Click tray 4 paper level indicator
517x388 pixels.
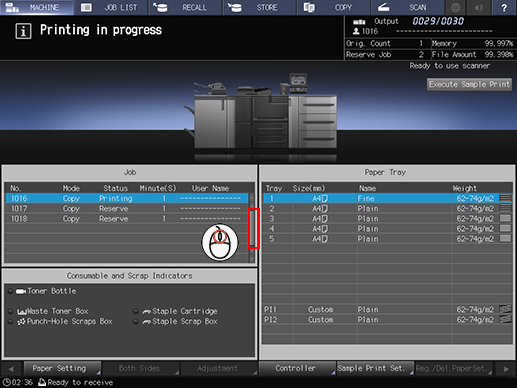coord(505,228)
